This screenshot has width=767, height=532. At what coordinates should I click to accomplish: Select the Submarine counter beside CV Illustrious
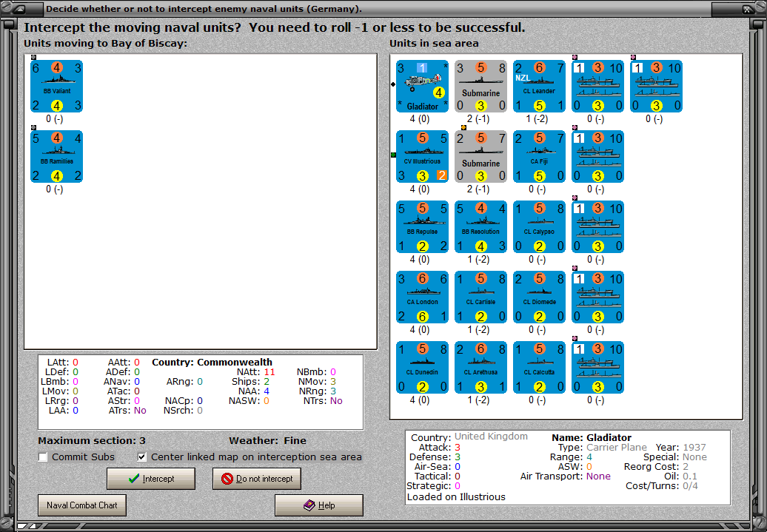tap(480, 157)
